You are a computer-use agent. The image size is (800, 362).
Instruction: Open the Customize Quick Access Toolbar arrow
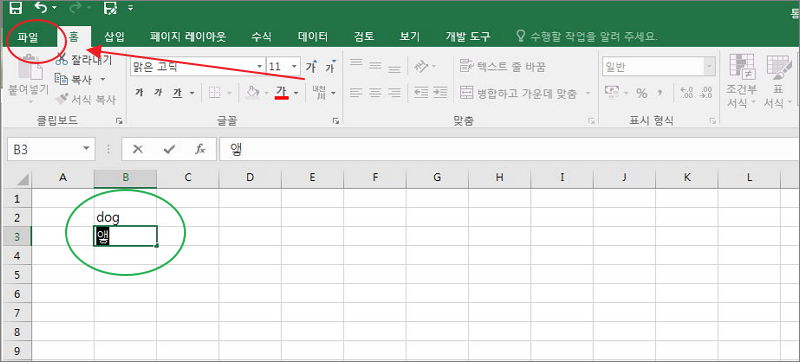click(131, 8)
